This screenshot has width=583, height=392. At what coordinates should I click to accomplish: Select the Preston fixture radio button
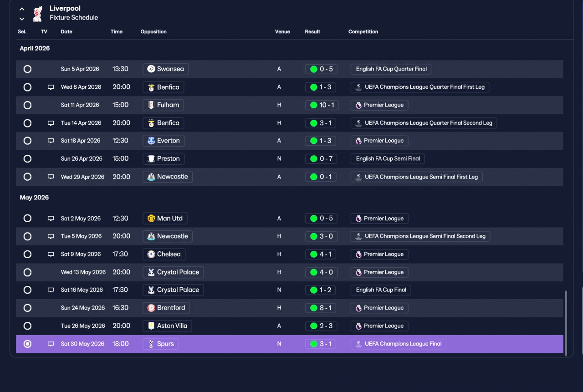(27, 159)
